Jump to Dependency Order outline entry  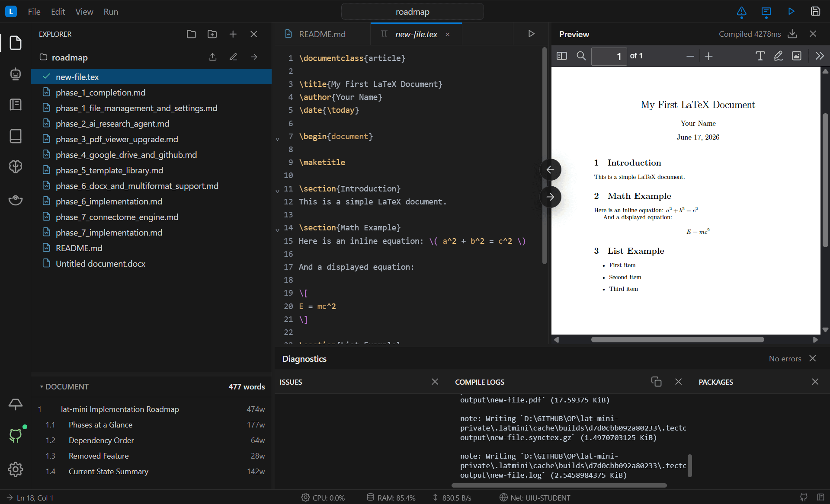151,440
